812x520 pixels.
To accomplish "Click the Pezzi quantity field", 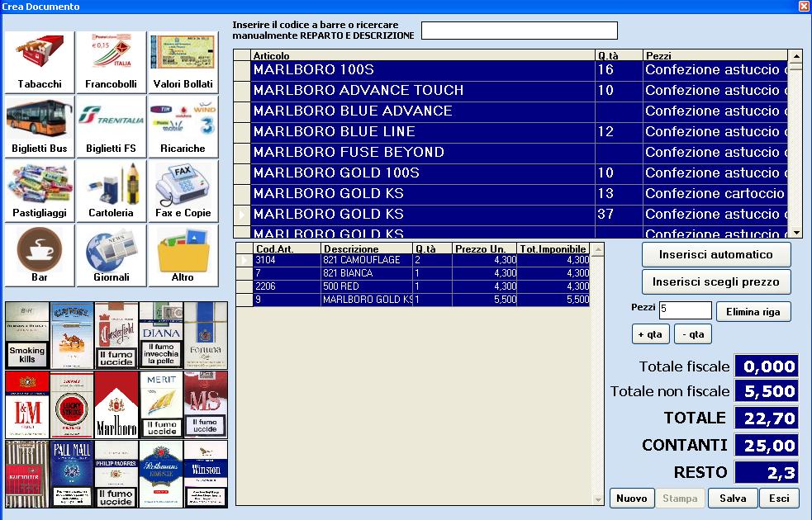I will (685, 310).
